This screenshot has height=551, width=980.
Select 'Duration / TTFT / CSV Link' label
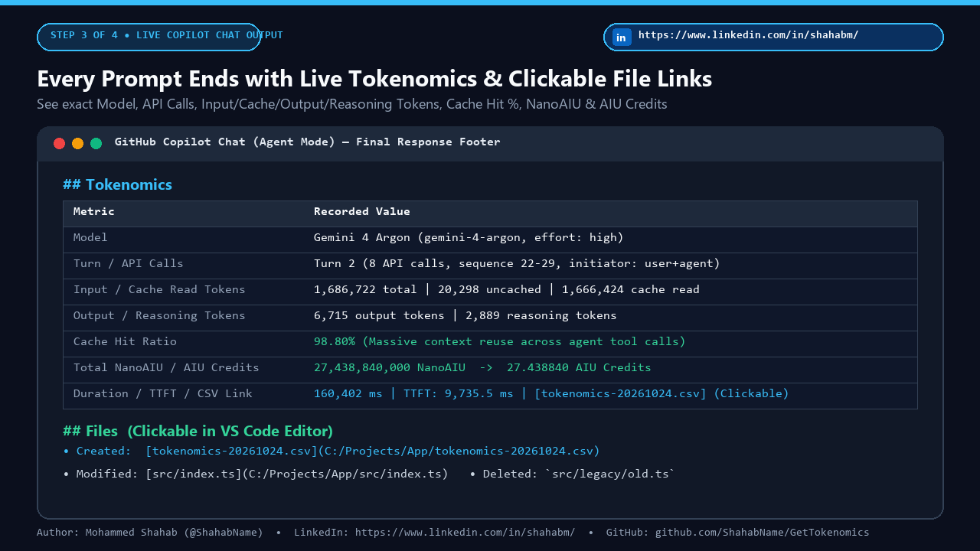(163, 393)
